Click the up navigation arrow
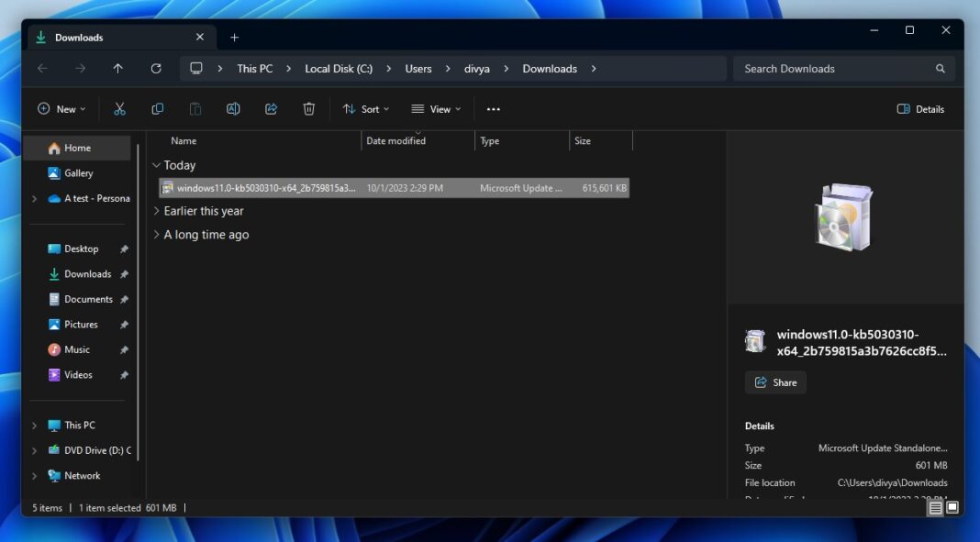This screenshot has width=980, height=542. 117,68
